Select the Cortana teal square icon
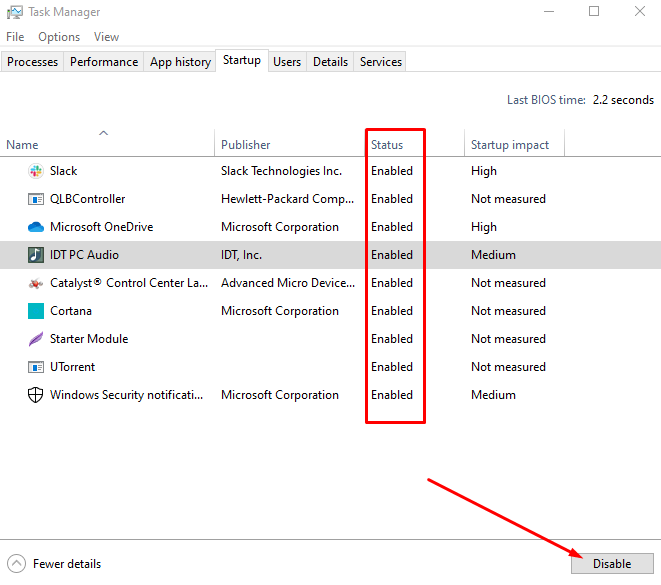Image resolution: width=661 pixels, height=585 pixels. pyautogui.click(x=36, y=311)
